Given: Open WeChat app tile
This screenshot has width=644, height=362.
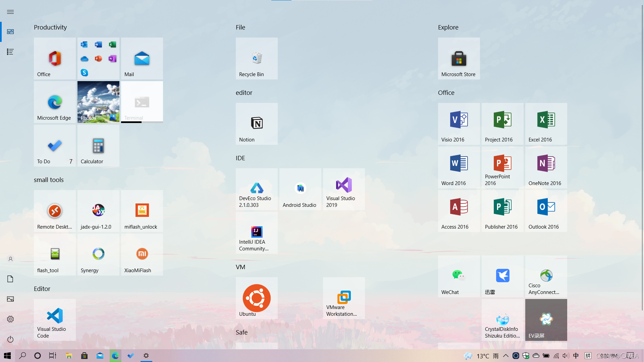Looking at the screenshot, I should [x=459, y=276].
